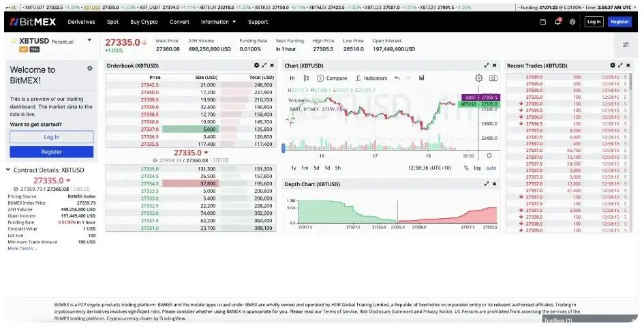Select bid price 27334.0 in orderbook
Screen dimensions: 644x332
pos(149,183)
